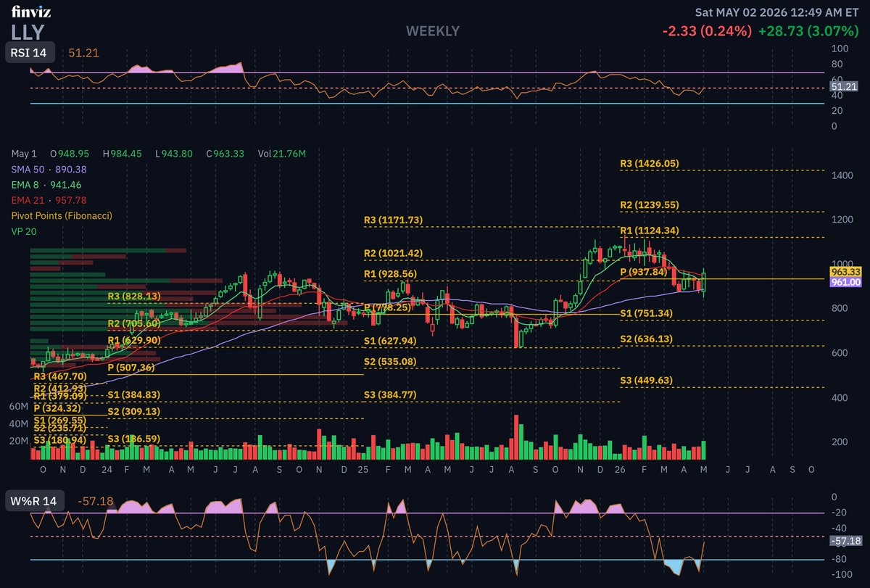The width and height of the screenshot is (870, 588).
Task: Click the P (937.84) pivot label
Action: 644,272
